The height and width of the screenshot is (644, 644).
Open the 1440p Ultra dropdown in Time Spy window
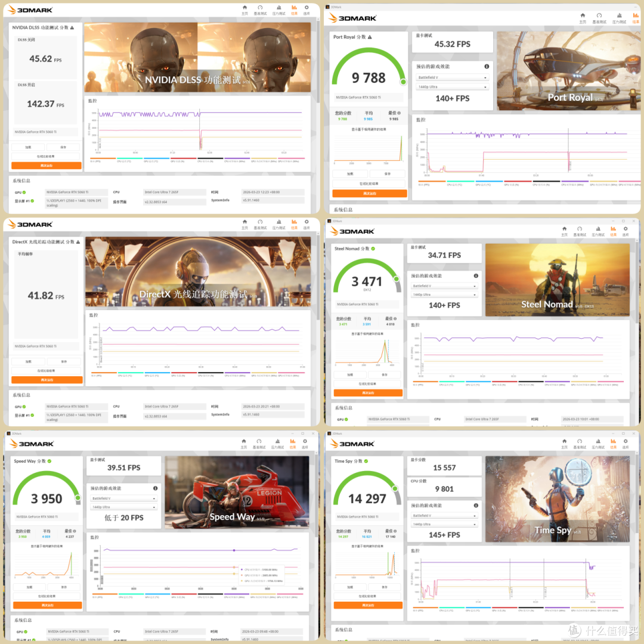(x=444, y=524)
